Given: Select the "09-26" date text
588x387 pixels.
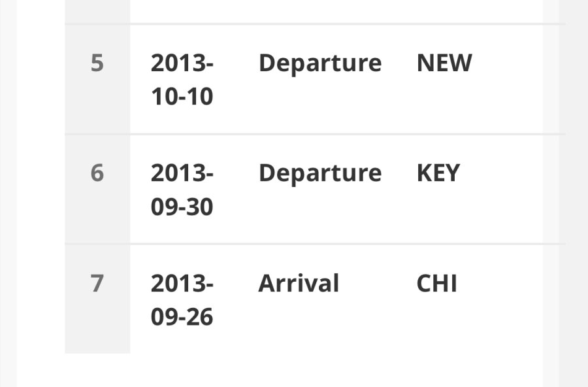Looking at the screenshot, I should [x=182, y=317].
